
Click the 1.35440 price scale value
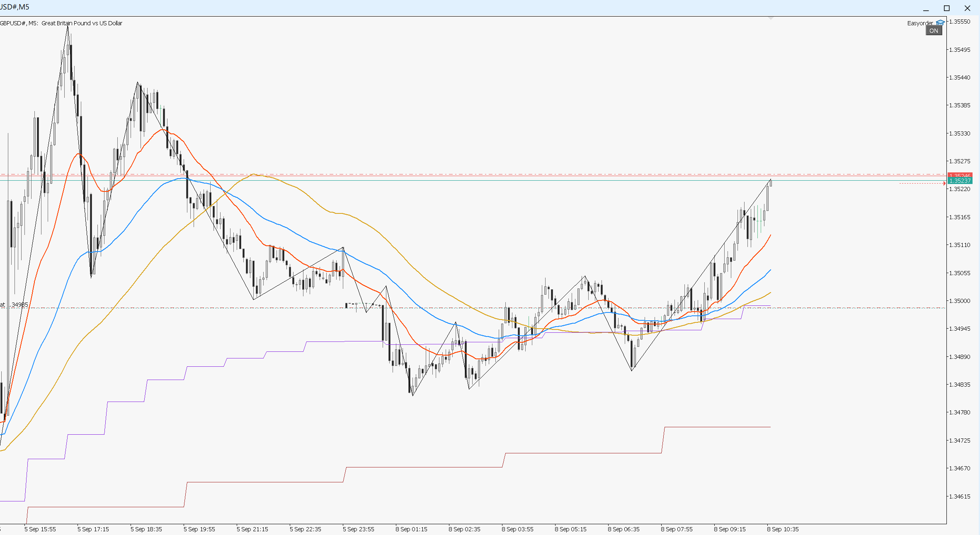point(960,77)
